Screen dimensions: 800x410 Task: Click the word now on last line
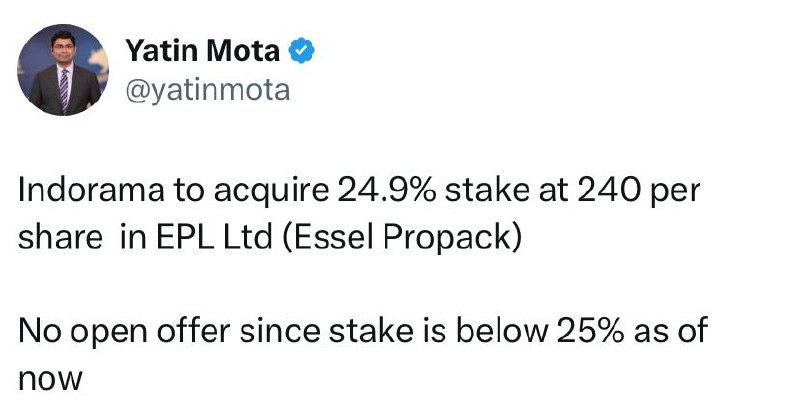coord(50,380)
